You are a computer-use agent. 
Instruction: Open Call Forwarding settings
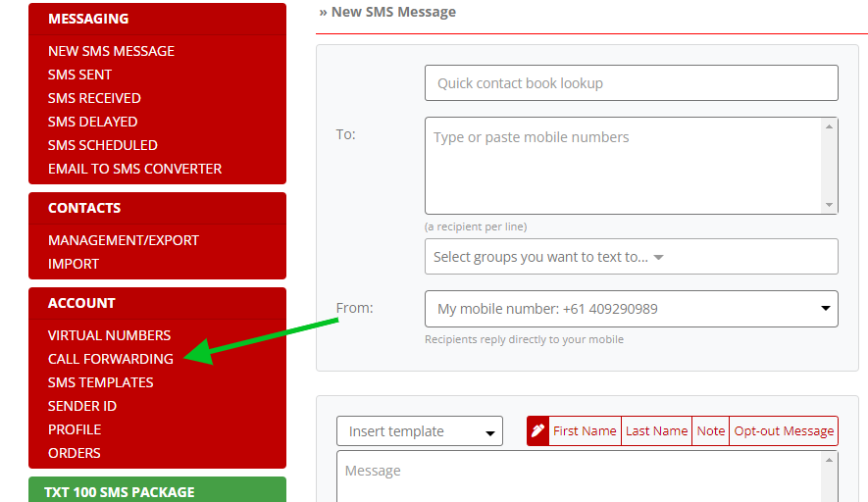click(x=110, y=359)
